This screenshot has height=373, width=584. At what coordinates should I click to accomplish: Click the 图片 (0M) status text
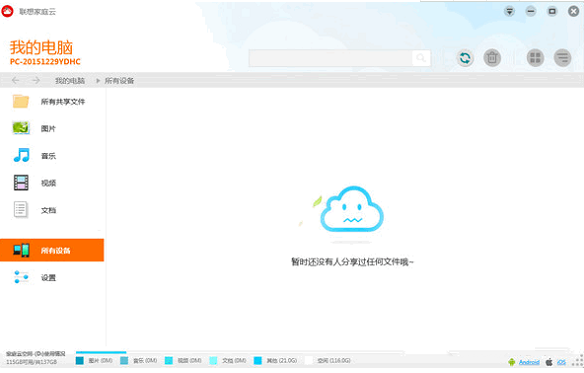click(101, 361)
